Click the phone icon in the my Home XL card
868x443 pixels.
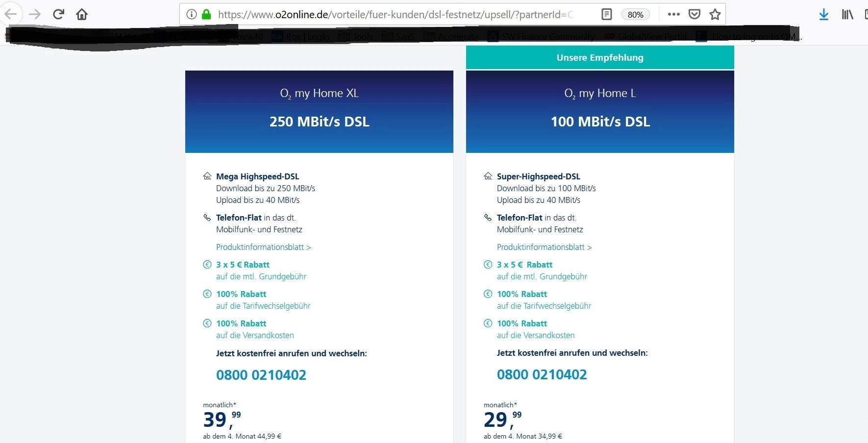coord(207,218)
